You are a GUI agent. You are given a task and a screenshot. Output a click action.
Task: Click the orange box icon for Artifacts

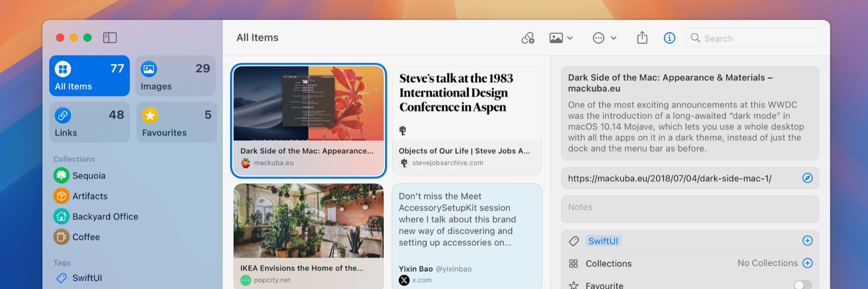(x=61, y=196)
